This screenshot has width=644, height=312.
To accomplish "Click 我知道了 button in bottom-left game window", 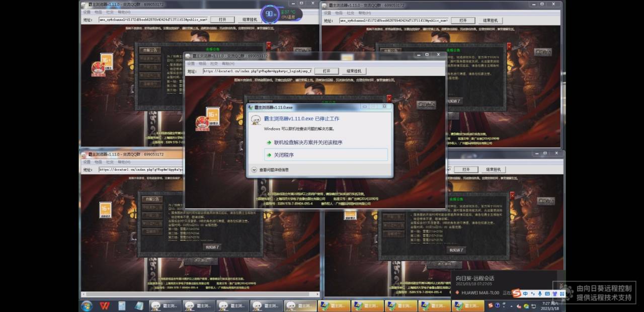I will pos(212,247).
